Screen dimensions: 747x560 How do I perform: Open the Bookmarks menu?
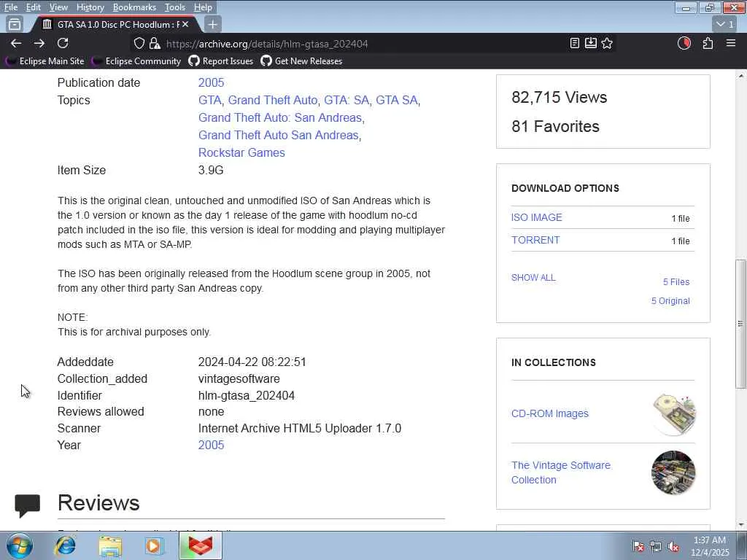tap(134, 7)
